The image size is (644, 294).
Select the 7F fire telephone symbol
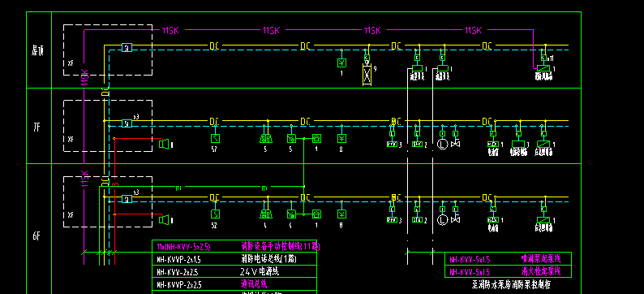coord(316,139)
